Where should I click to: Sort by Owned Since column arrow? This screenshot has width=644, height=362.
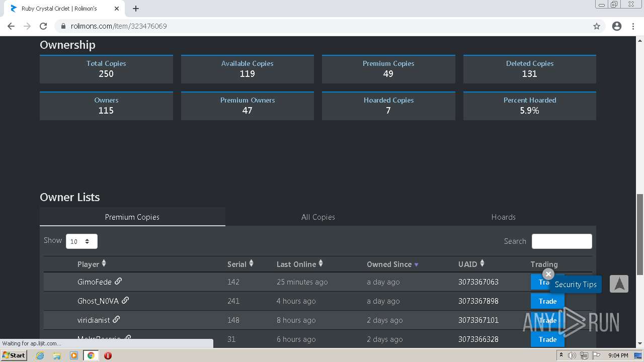click(416, 264)
